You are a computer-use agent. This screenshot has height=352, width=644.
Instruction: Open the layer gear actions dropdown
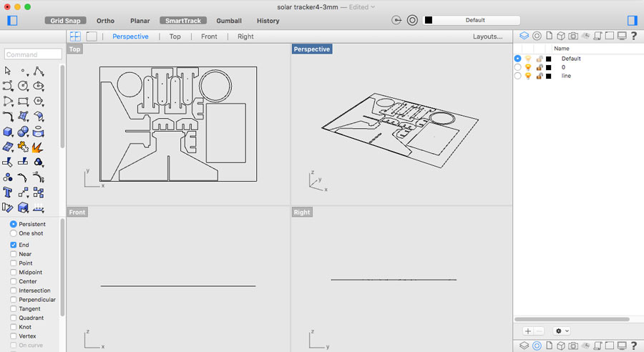562,331
